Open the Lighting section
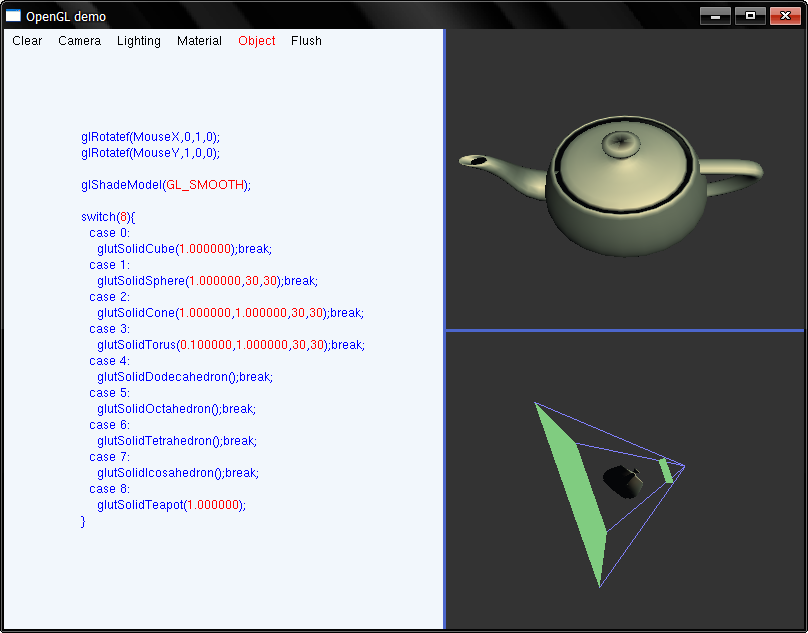This screenshot has height=633, width=808. [139, 41]
